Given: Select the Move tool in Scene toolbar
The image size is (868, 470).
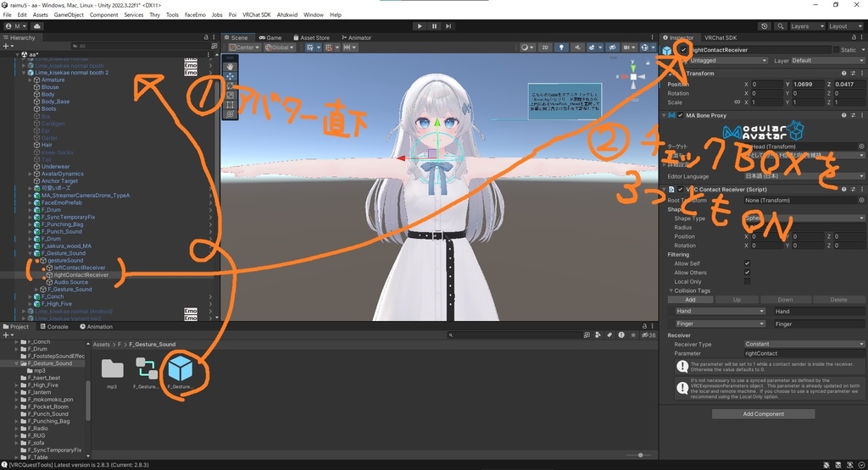Looking at the screenshot, I should coord(230,75).
